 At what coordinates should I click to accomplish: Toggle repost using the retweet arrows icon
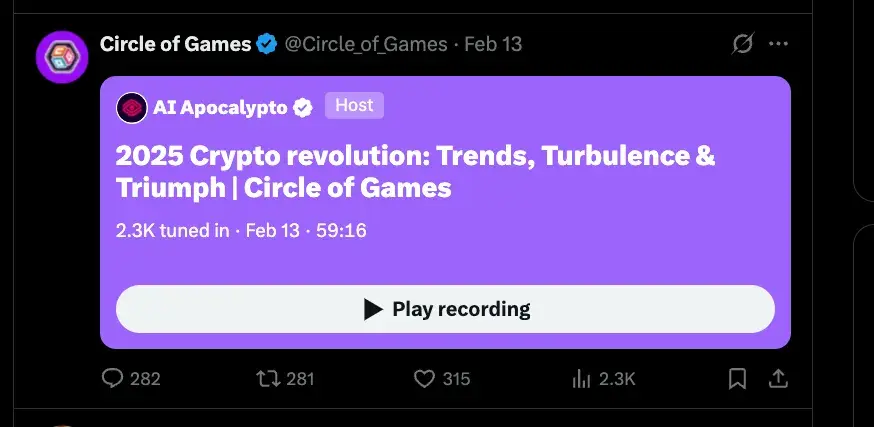pyautogui.click(x=269, y=379)
